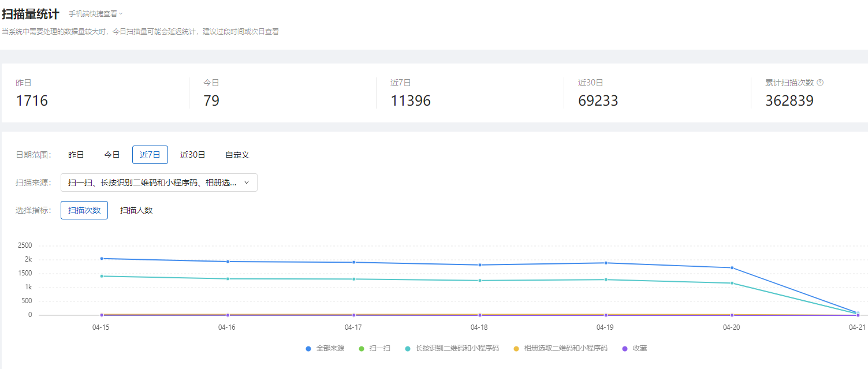868x369 pixels.
Task: Click the 近30日 total 69233
Action: 598,101
